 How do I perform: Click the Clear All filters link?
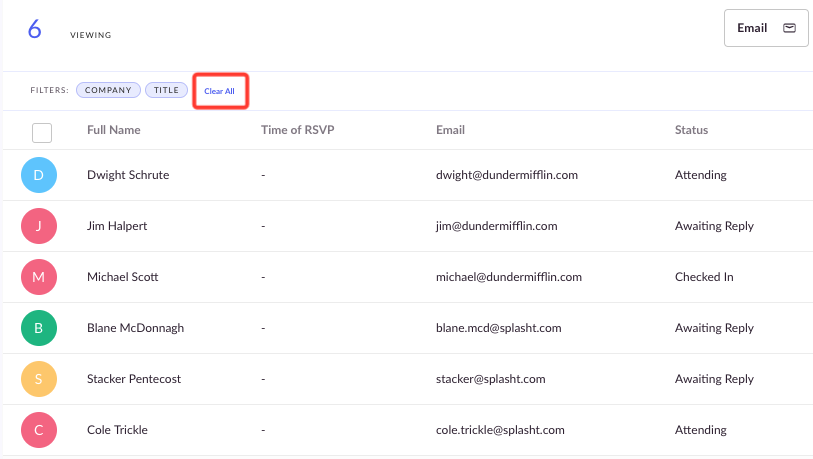pyautogui.click(x=219, y=91)
